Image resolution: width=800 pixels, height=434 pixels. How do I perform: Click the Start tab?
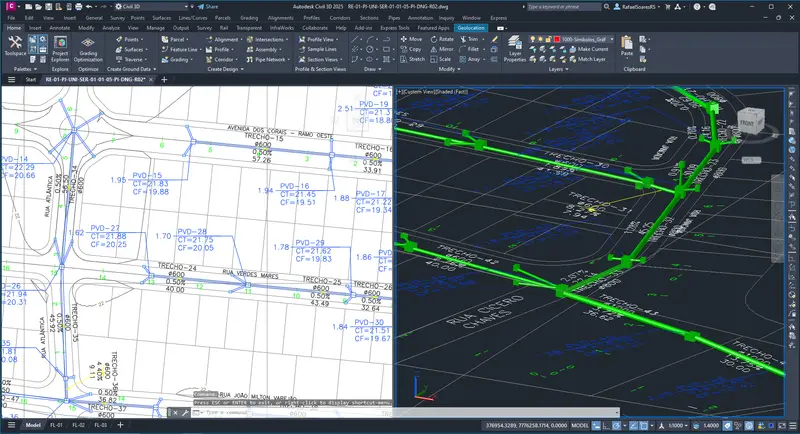(31, 80)
